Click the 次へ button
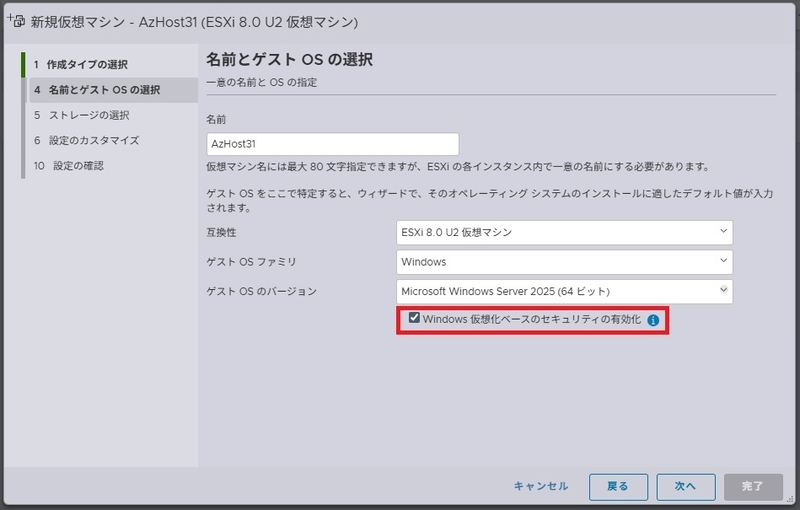This screenshot has width=800, height=510. [686, 487]
